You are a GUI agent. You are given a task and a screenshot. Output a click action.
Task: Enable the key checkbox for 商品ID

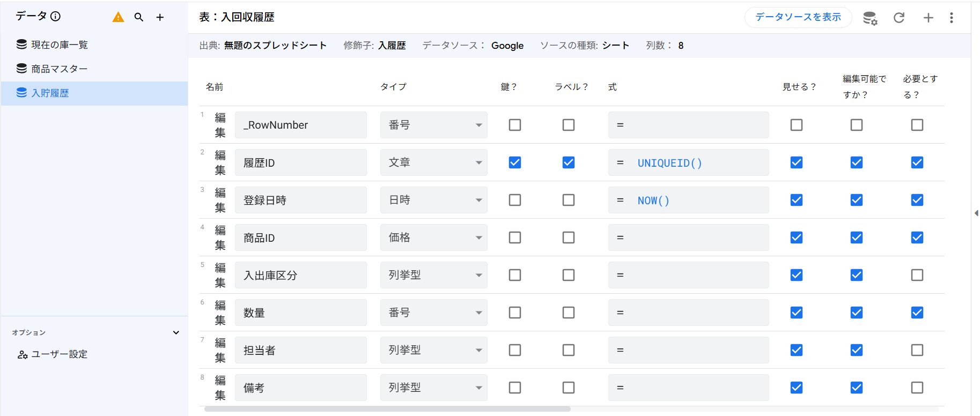[515, 237]
